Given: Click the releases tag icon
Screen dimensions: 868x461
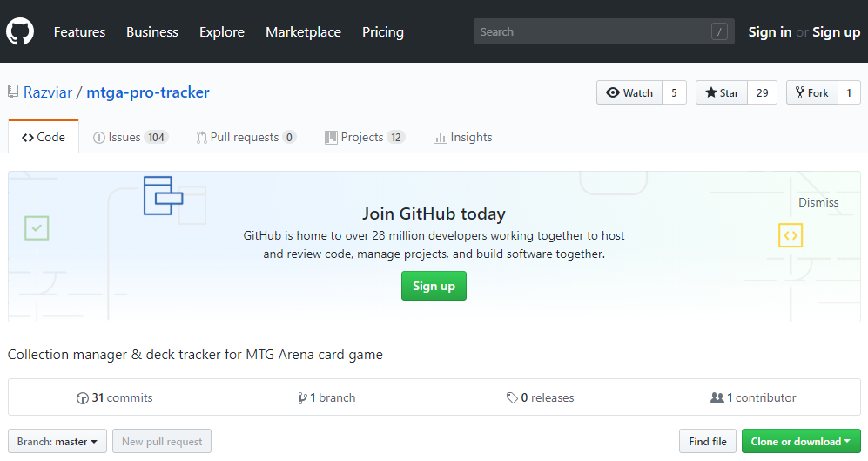Looking at the screenshot, I should tap(512, 398).
